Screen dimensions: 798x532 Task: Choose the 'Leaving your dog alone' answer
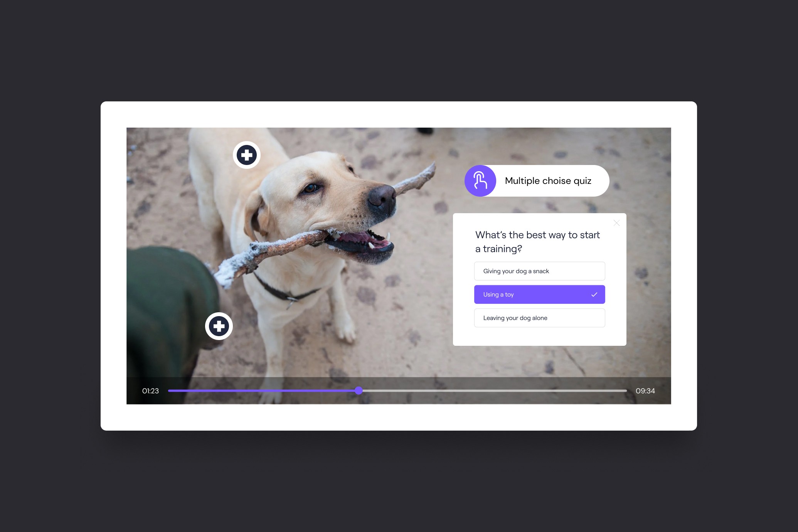539,318
